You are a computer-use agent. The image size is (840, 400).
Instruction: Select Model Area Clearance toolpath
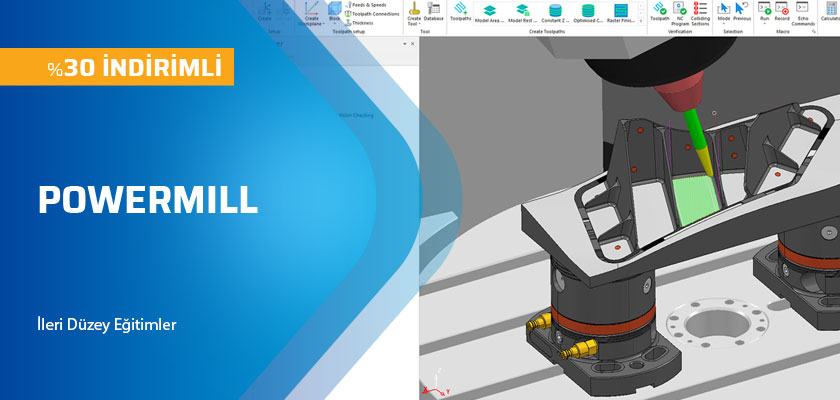click(490, 12)
